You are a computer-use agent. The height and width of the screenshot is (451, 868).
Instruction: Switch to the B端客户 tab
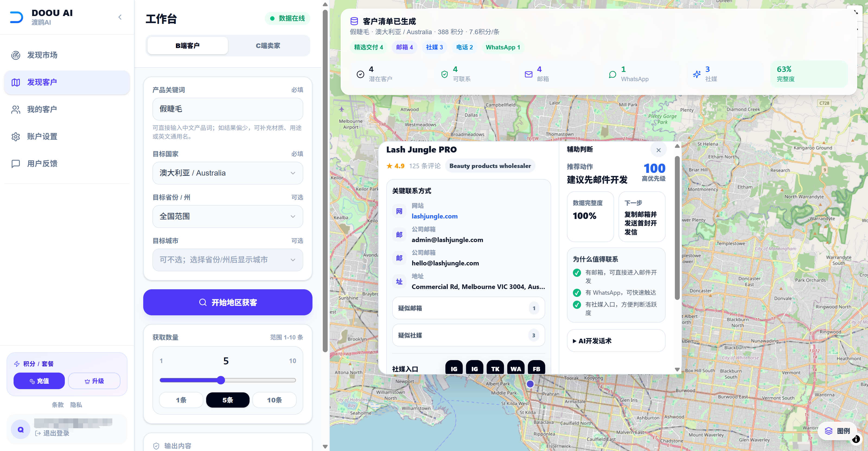point(188,46)
